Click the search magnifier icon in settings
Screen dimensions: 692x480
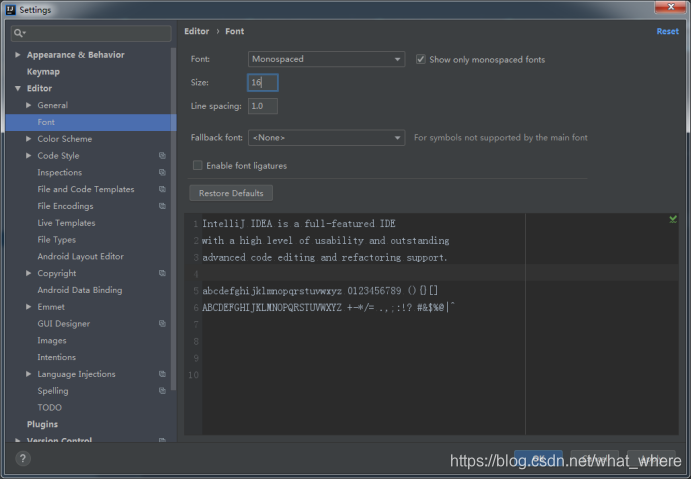click(19, 33)
